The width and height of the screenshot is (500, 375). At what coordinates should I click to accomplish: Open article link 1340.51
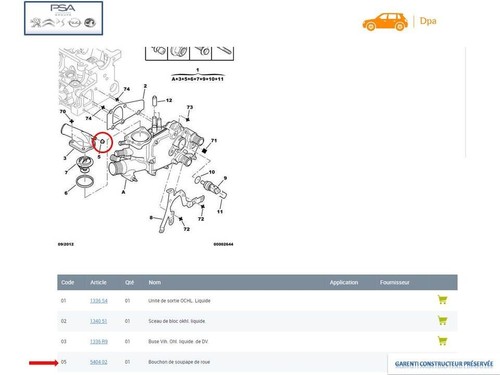pyautogui.click(x=98, y=321)
